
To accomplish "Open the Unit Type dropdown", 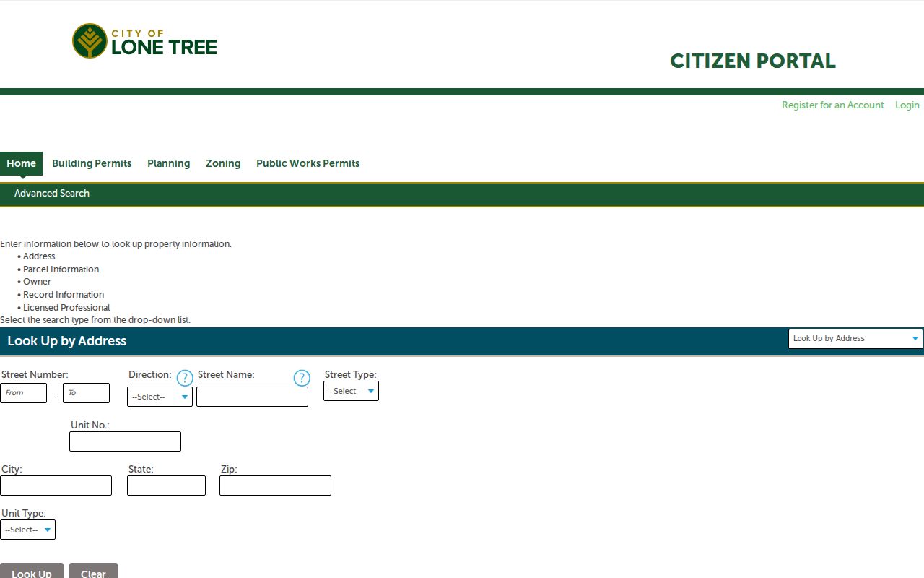I will (x=27, y=530).
